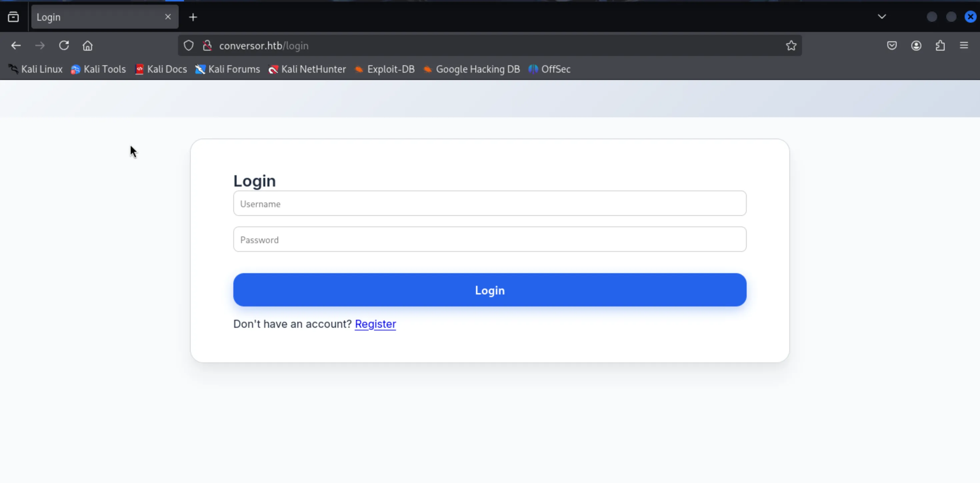The image size is (980, 483).
Task: Open the tracking protection shield icon
Action: pyautogui.click(x=189, y=46)
